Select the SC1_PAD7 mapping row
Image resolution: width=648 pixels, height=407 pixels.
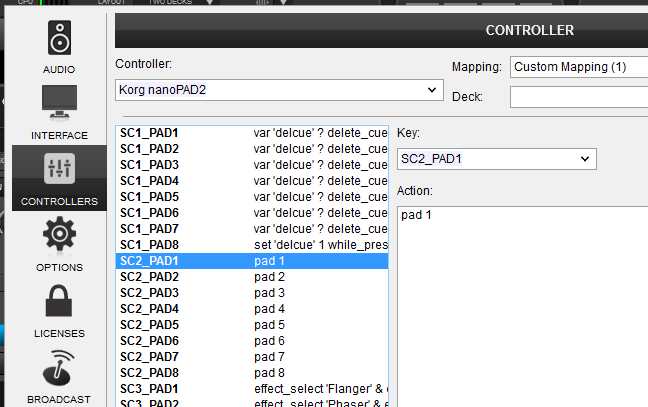[x=252, y=229]
